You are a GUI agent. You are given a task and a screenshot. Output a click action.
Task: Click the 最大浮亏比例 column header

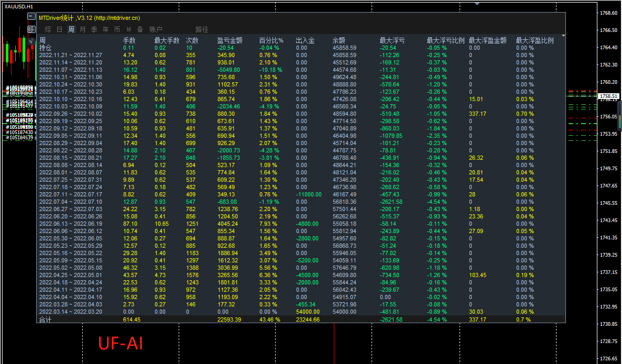coord(445,40)
